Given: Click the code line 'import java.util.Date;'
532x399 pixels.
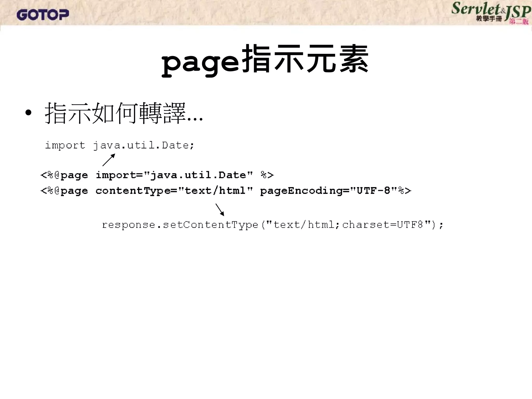Looking at the screenshot, I should tap(119, 145).
